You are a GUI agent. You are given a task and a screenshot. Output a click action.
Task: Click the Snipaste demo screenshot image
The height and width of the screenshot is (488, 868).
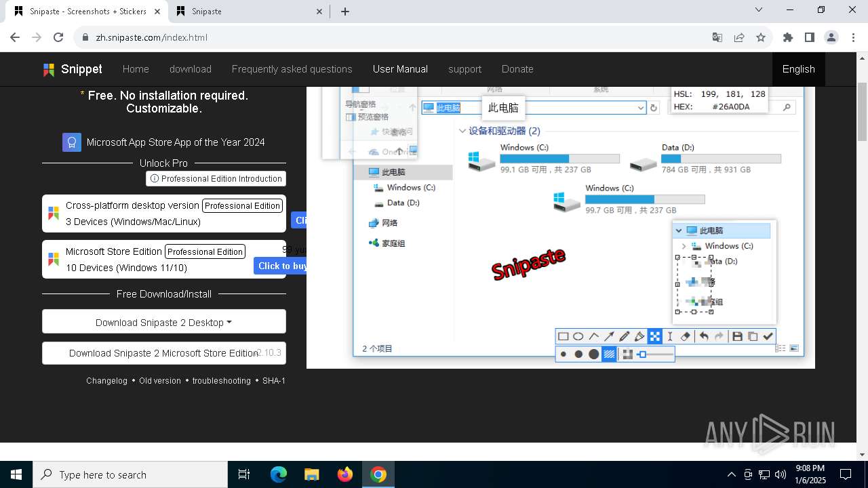pos(561,227)
